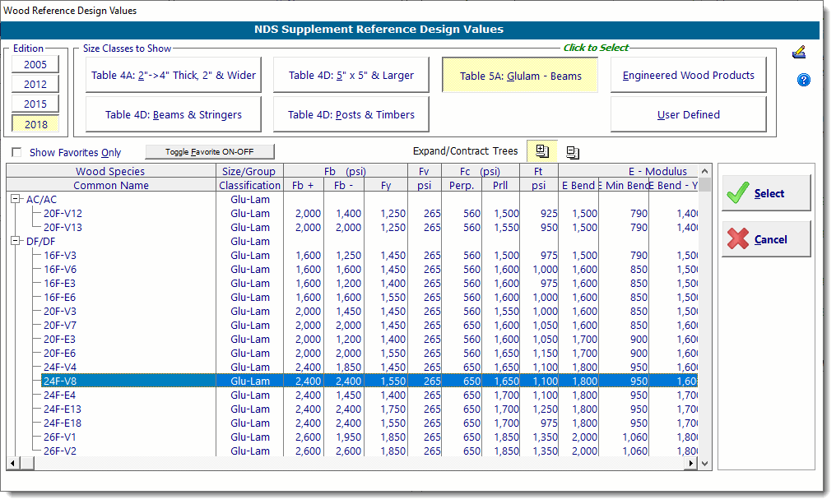Select the 24F-E13 glulam row

click(63, 409)
